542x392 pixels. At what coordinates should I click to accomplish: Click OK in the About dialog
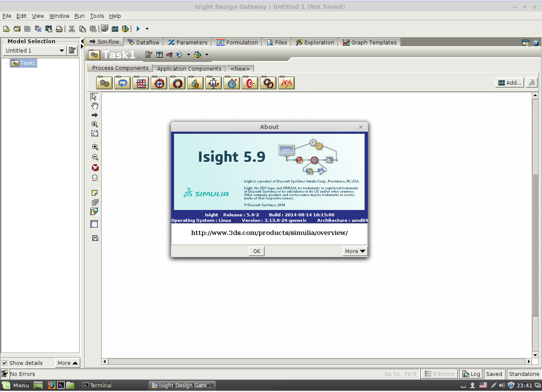257,251
